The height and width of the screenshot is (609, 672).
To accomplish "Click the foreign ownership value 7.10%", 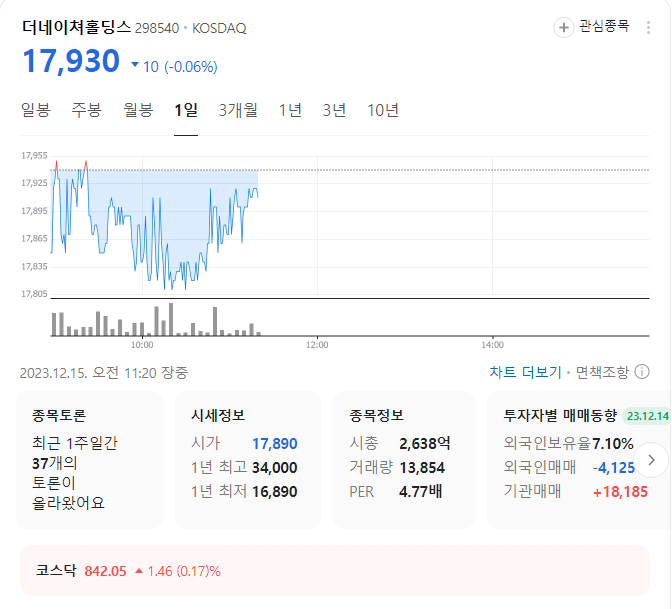I will click(613, 444).
